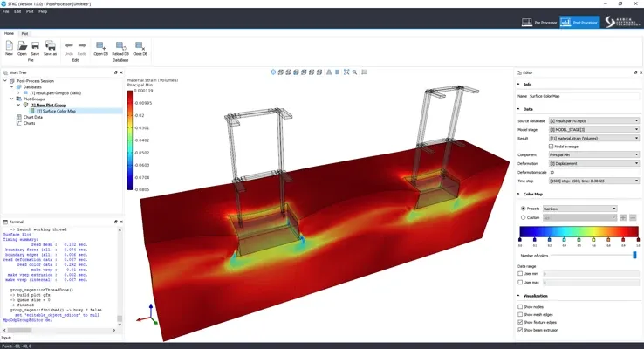Open the Time step dropdown
Viewport: 644px width, 349px height.
point(594,181)
